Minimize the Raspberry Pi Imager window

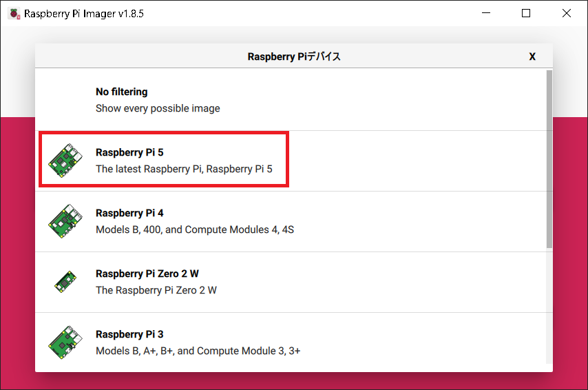click(486, 13)
